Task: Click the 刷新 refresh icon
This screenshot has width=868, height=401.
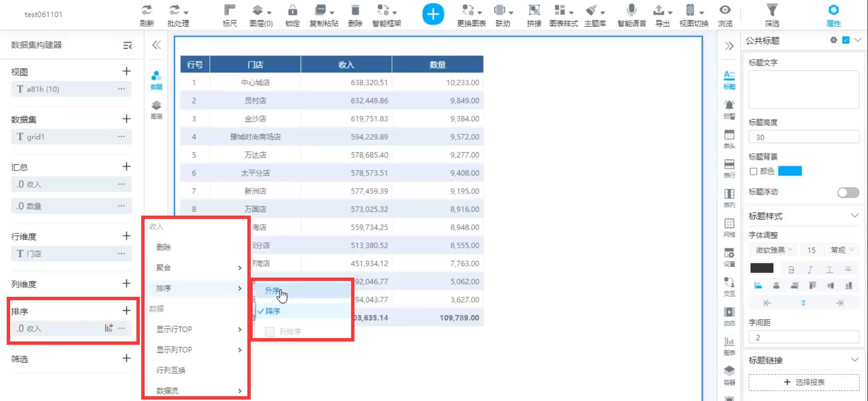Action: point(147,10)
